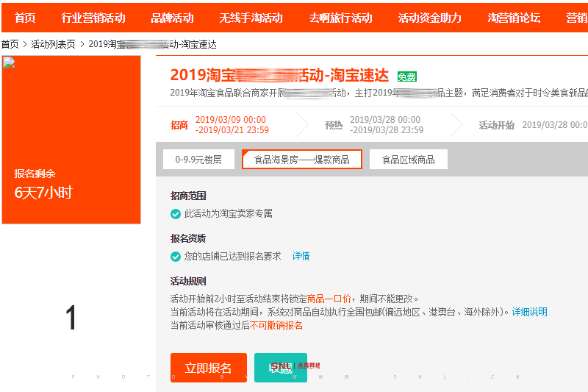The height and width of the screenshot is (392, 588).
Task: Click the green check icon beside 此活动为淘宝卖家专属
Action: (x=176, y=214)
